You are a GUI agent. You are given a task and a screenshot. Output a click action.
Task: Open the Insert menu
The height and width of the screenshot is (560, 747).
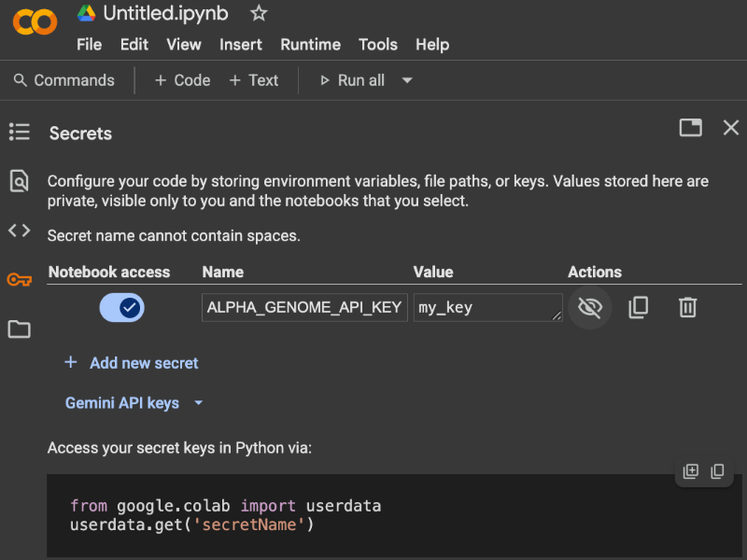coord(240,44)
